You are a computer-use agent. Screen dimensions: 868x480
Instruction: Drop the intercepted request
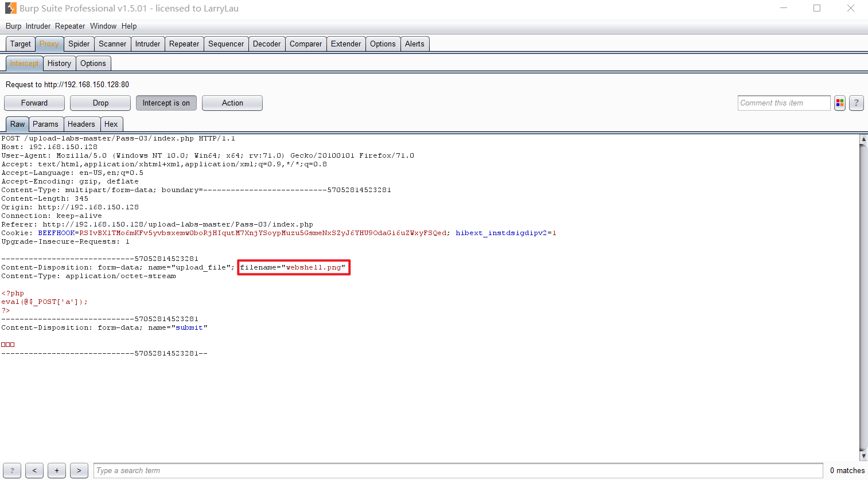pos(100,103)
